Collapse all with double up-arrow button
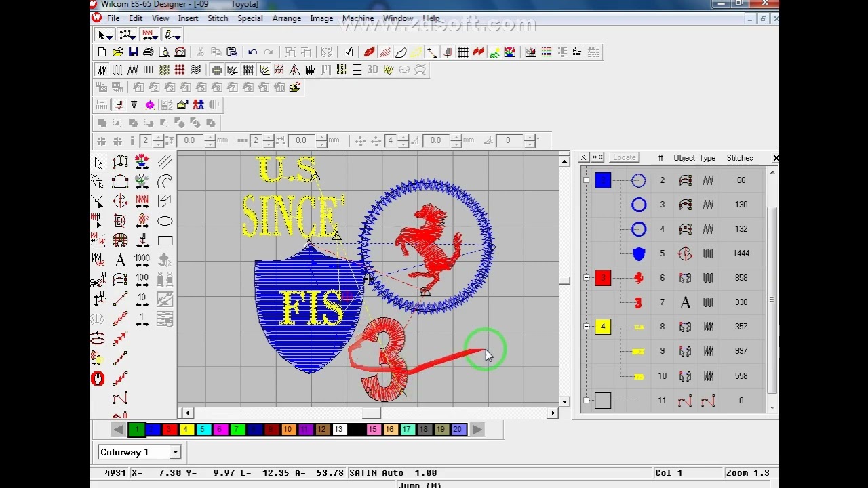Viewport: 868px width, 488px height. click(x=583, y=157)
